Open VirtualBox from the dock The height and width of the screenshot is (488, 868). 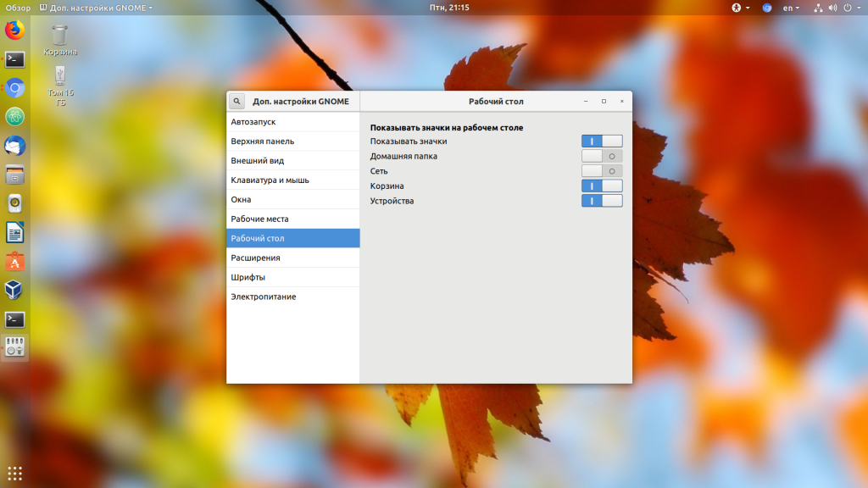point(14,290)
